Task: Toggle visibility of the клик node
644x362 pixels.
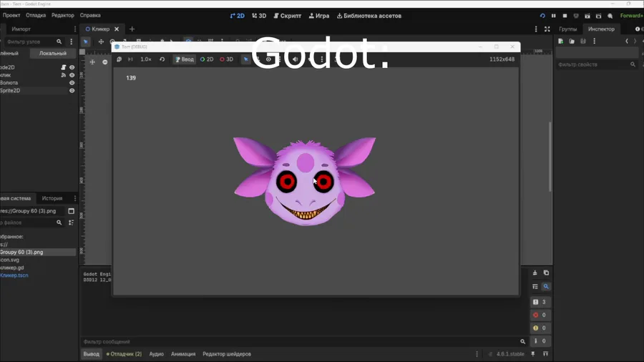Action: click(x=72, y=75)
